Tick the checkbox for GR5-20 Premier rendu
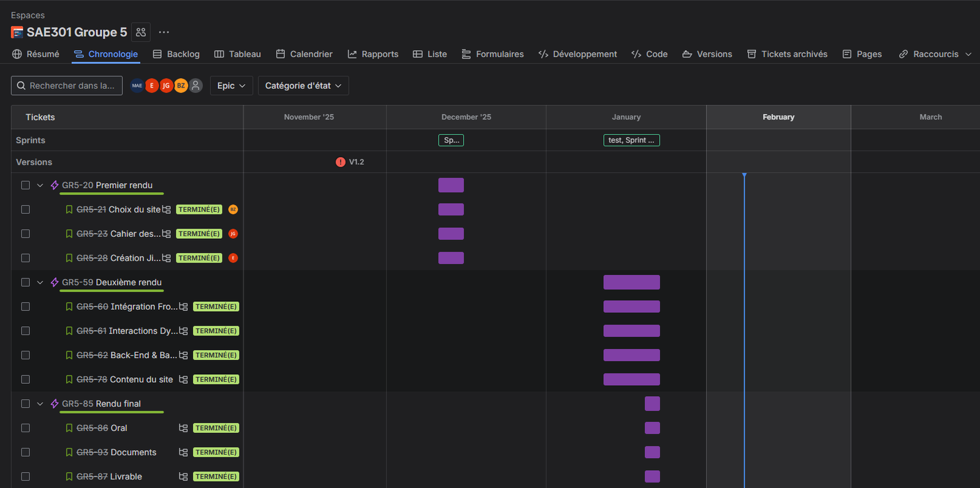The image size is (980, 488). point(25,185)
